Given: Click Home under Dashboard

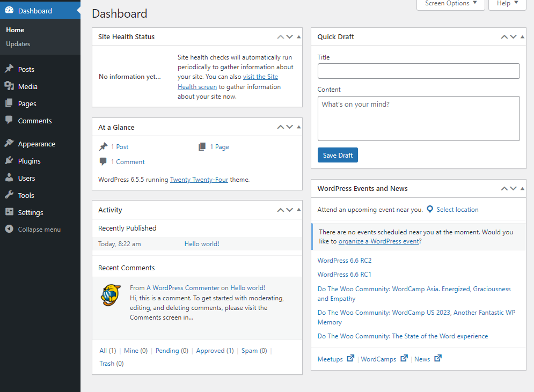Looking at the screenshot, I should (x=14, y=30).
